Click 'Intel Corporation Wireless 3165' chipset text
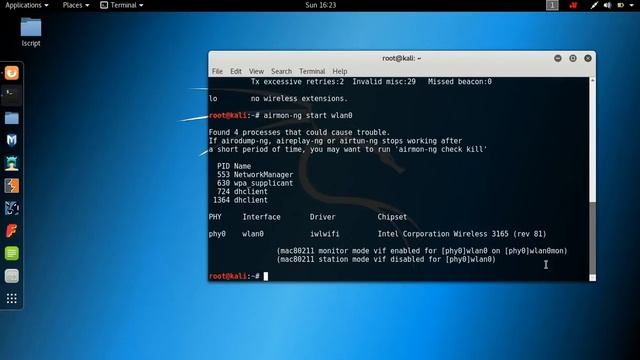Viewport: 640px width, 360px height. tap(443, 234)
